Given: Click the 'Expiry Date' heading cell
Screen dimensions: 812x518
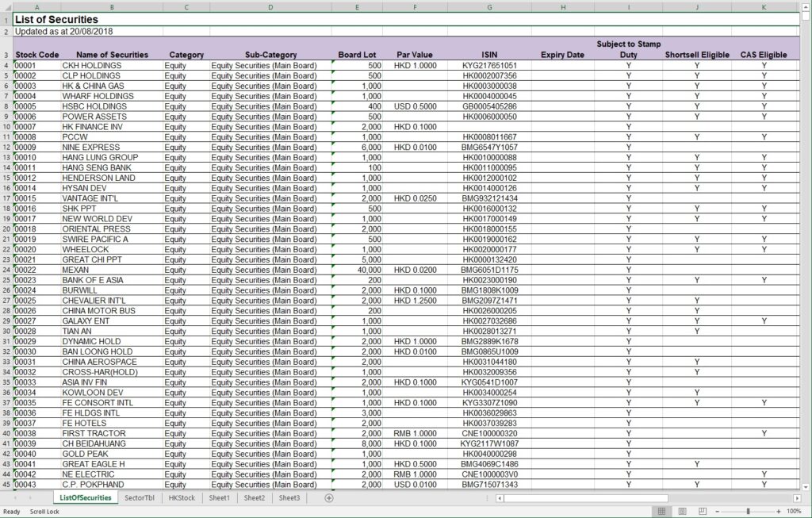Looking at the screenshot, I should (x=563, y=48).
